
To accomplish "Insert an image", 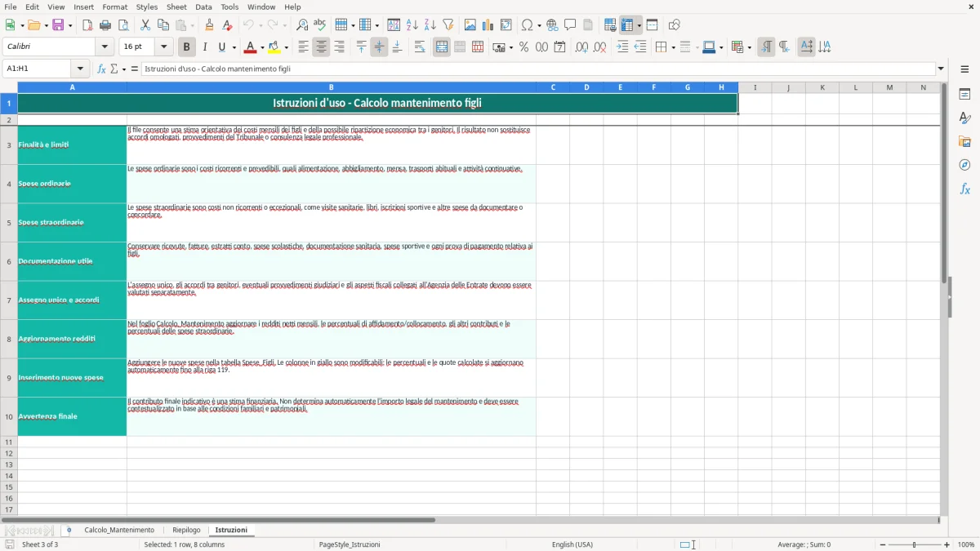I will pyautogui.click(x=470, y=25).
